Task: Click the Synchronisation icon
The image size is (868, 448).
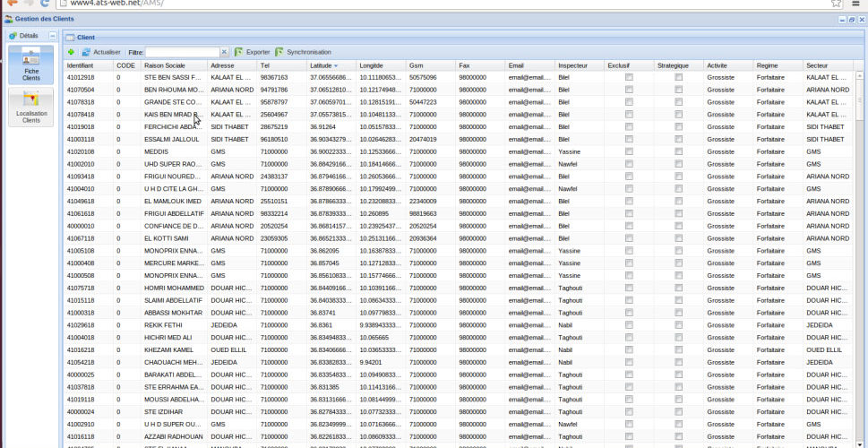Action: [279, 52]
